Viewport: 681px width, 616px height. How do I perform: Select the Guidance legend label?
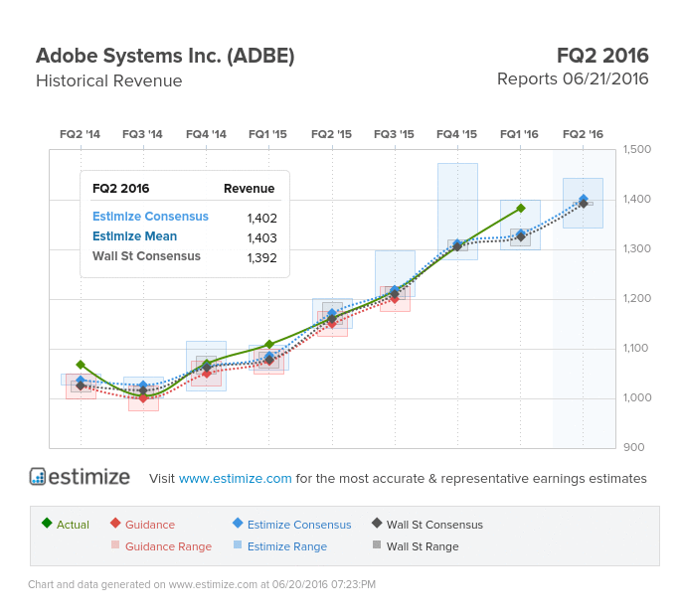click(x=150, y=525)
